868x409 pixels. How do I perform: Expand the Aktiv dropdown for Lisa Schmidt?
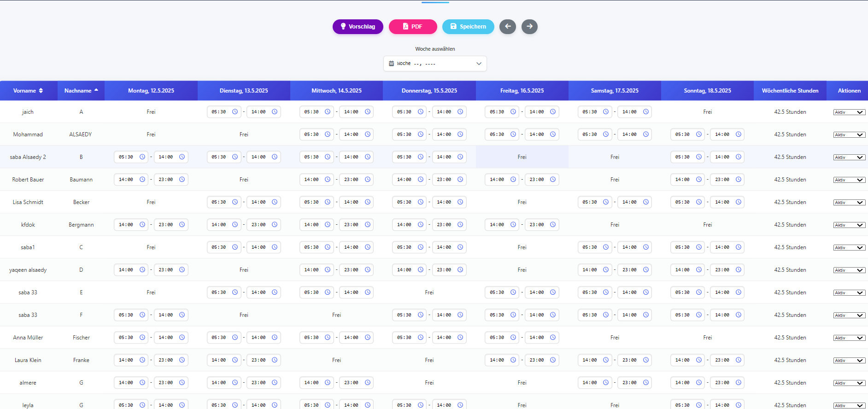point(849,203)
